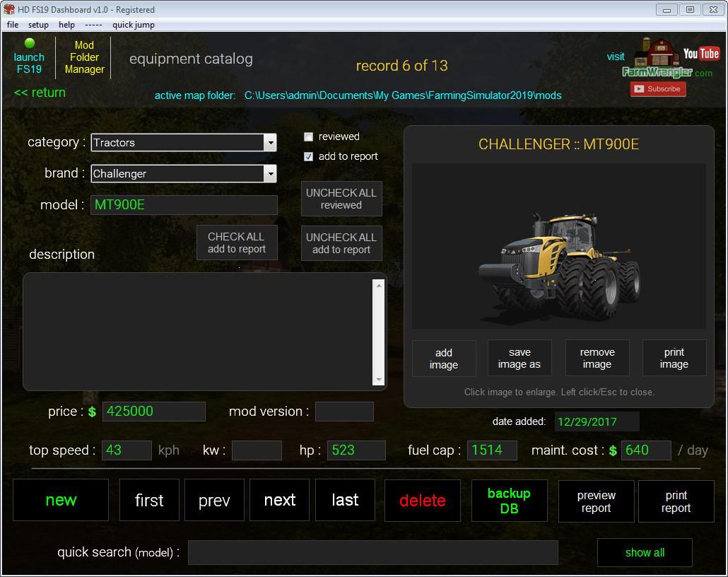Toggle the reviewed checkbox

(x=308, y=137)
